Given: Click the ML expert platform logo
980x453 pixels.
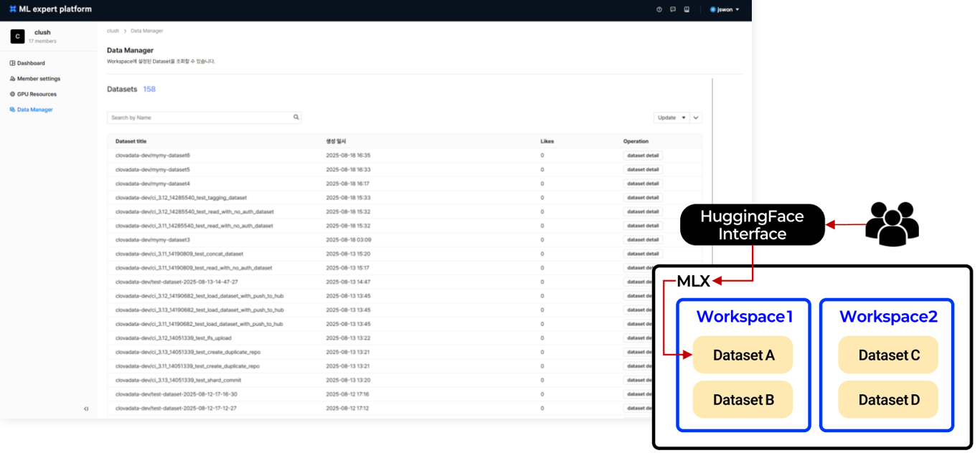Looking at the screenshot, I should pyautogui.click(x=50, y=9).
